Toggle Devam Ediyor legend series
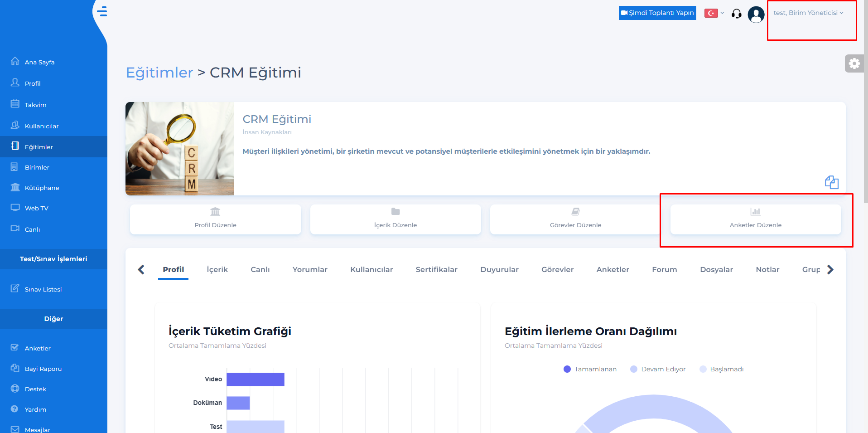This screenshot has height=433, width=868. (x=658, y=369)
